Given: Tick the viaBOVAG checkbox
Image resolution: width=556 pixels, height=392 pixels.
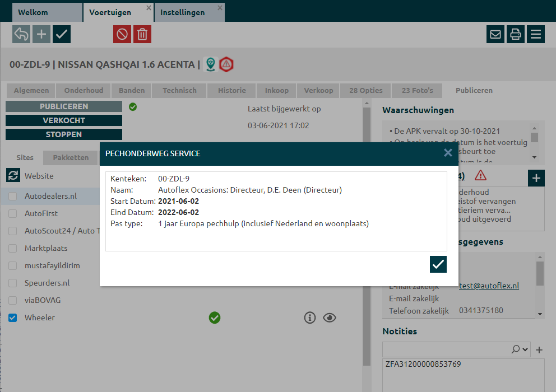Looking at the screenshot, I should pyautogui.click(x=13, y=301).
